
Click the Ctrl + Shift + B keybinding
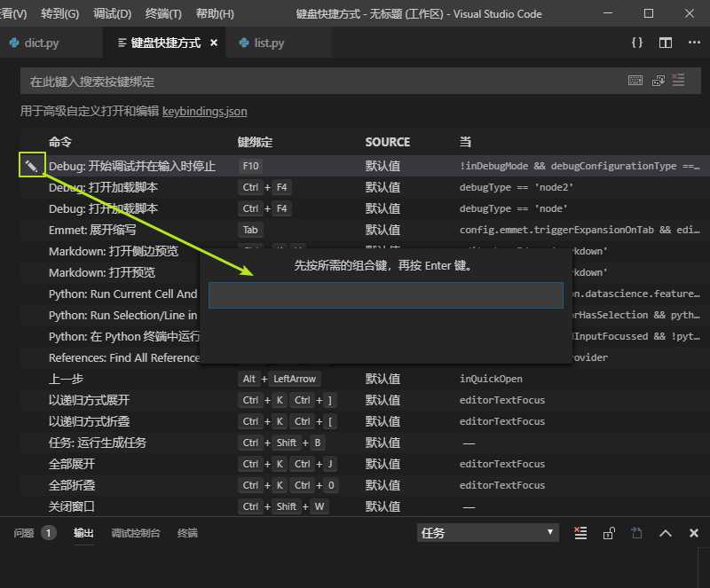pos(281,443)
